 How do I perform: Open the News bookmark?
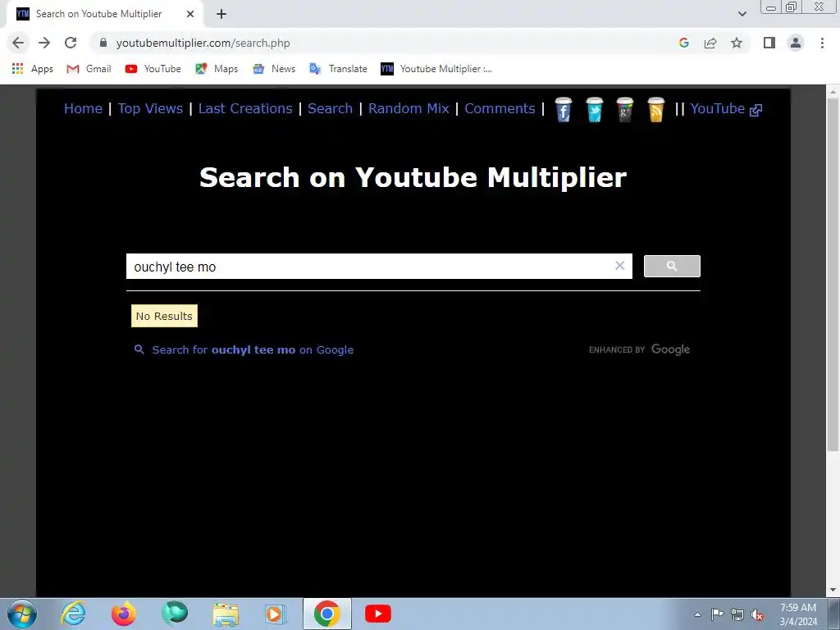click(274, 69)
